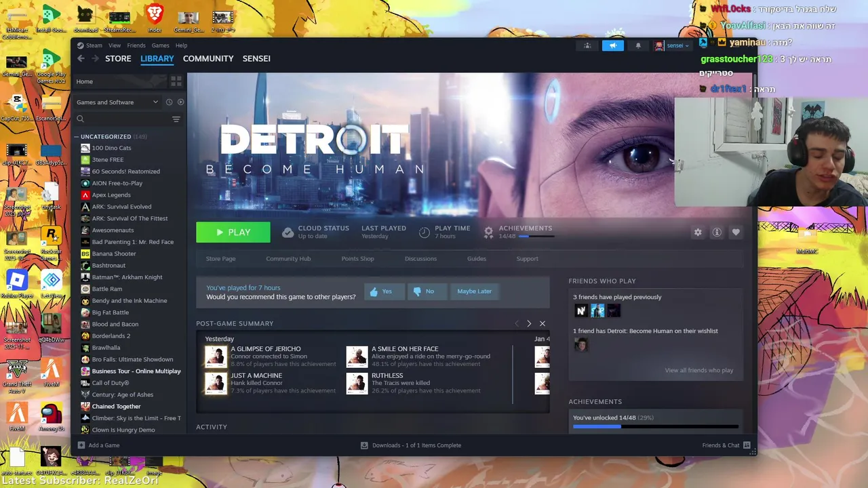Open the Games and Software dropdown
The width and height of the screenshot is (868, 488).
coord(117,102)
